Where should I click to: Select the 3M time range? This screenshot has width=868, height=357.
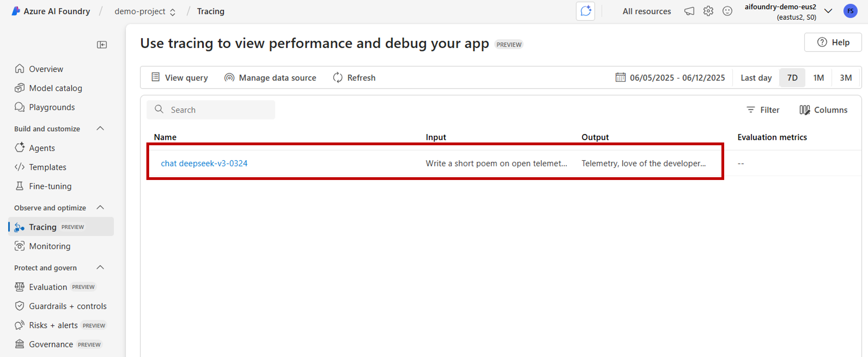(x=846, y=78)
